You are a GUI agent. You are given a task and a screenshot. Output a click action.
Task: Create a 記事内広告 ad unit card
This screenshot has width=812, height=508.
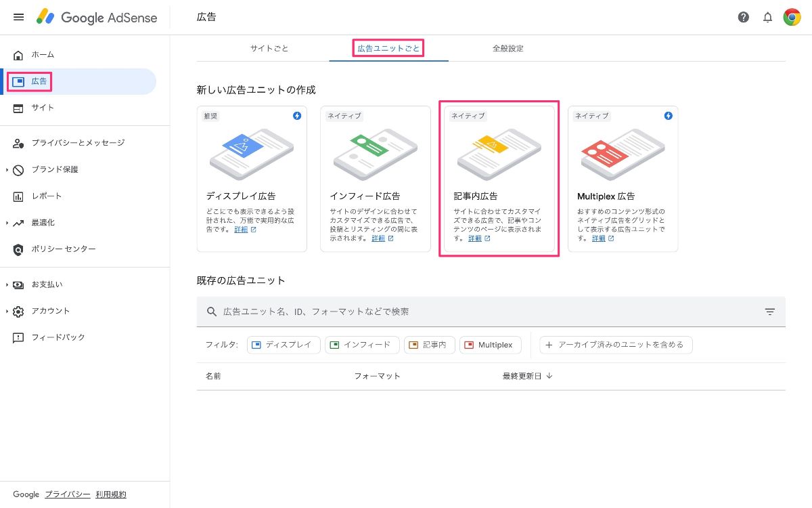click(x=499, y=179)
